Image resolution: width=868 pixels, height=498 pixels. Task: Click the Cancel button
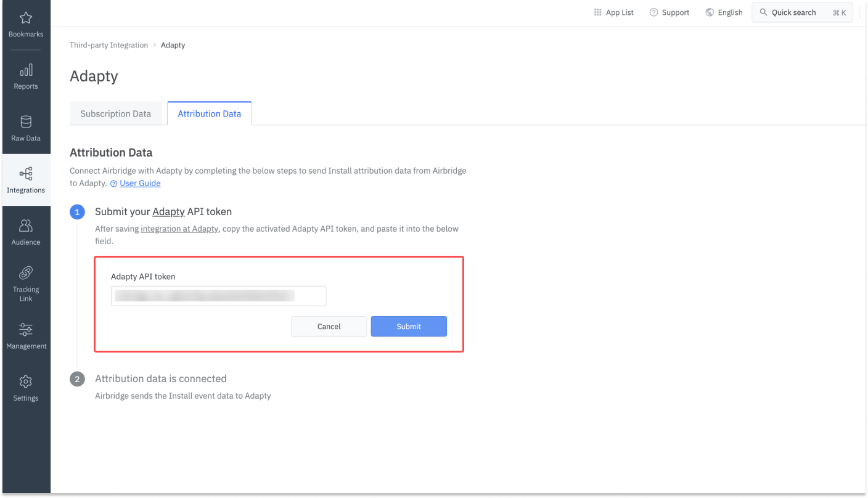coord(329,327)
